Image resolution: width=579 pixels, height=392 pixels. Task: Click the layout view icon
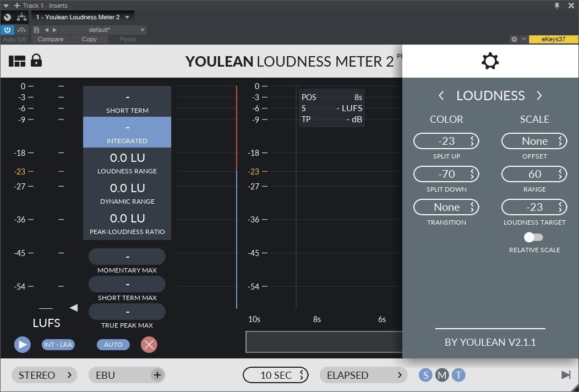[17, 61]
